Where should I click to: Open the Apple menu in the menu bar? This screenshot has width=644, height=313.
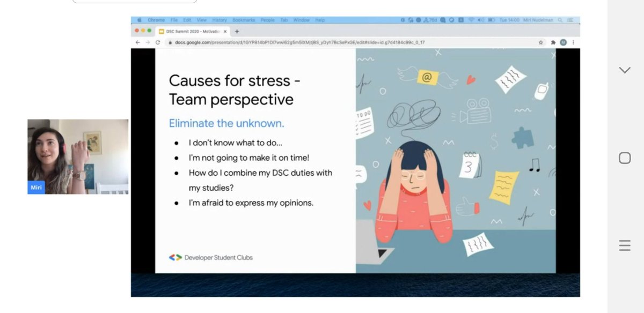click(139, 20)
